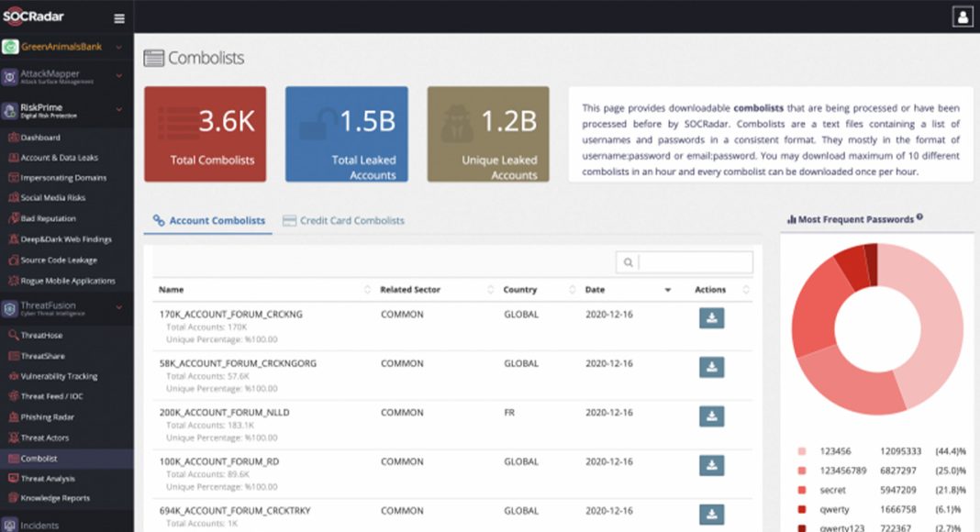Click the Knowledge Reports icon
This screenshot has width=980, height=532.
pos(13,498)
